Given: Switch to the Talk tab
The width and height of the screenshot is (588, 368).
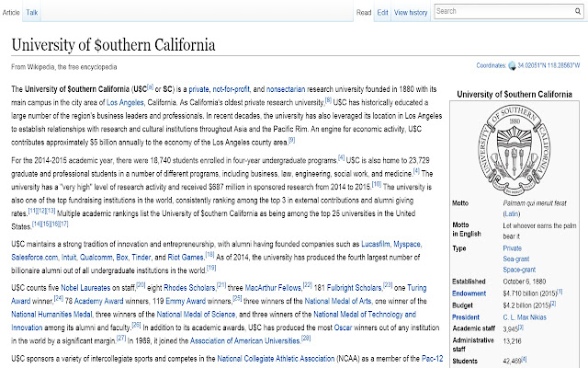Looking at the screenshot, I should point(32,12).
